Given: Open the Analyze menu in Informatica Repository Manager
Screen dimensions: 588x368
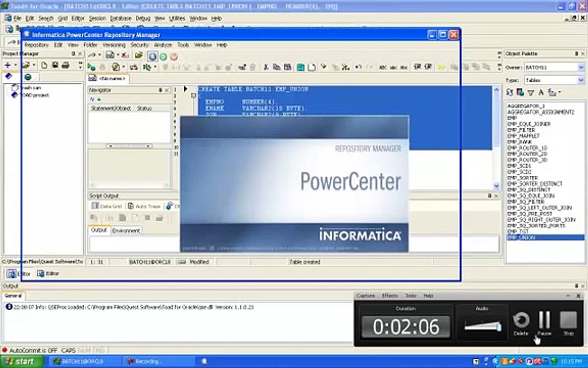Looking at the screenshot, I should pyautogui.click(x=163, y=45).
